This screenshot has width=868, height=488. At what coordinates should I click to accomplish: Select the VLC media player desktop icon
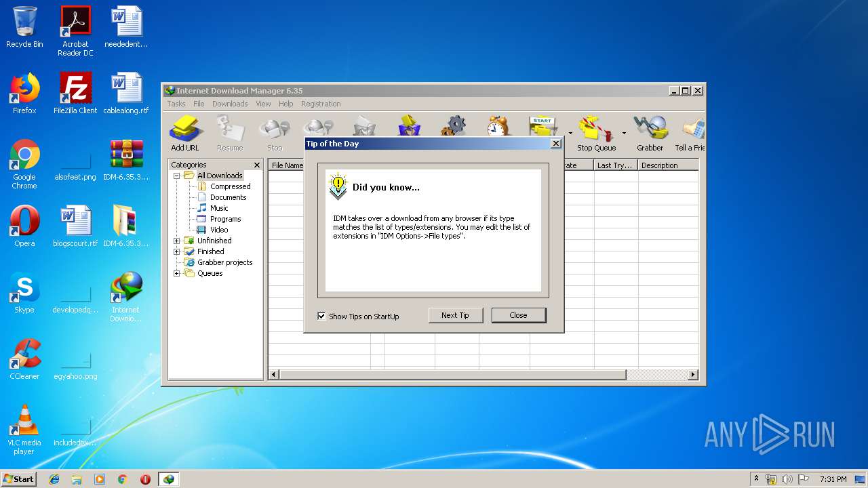tap(24, 430)
